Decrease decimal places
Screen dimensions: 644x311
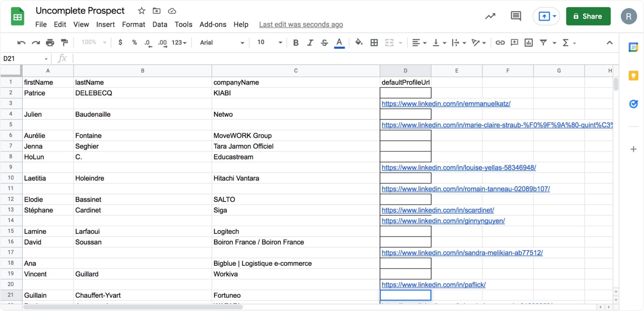pos(148,43)
